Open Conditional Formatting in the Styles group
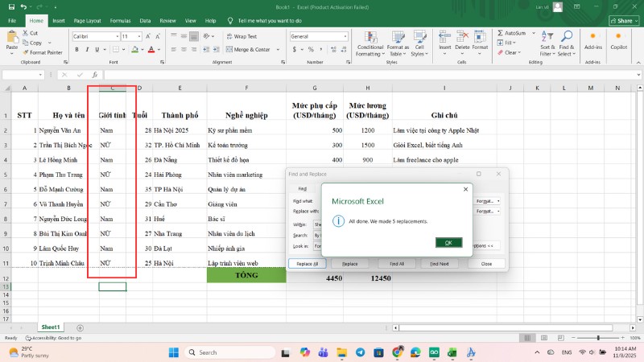This screenshot has width=644, height=362. click(x=369, y=42)
